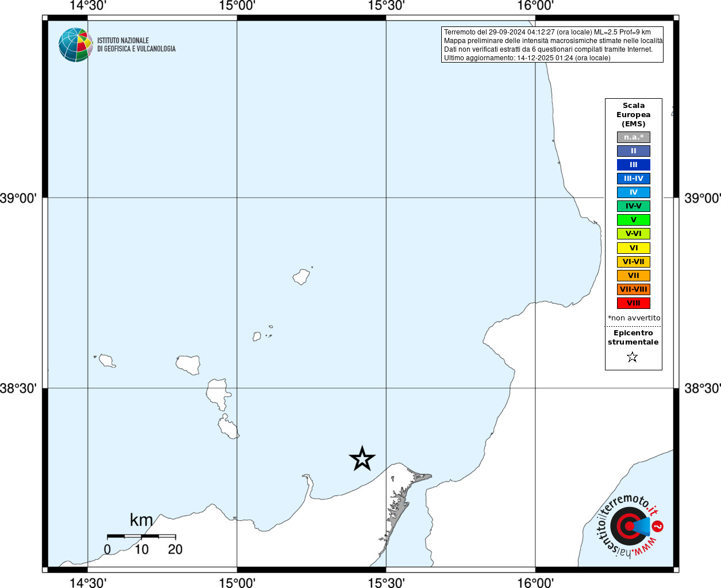Click the star symbol in the legend
This screenshot has height=588, width=721.
[x=633, y=357]
